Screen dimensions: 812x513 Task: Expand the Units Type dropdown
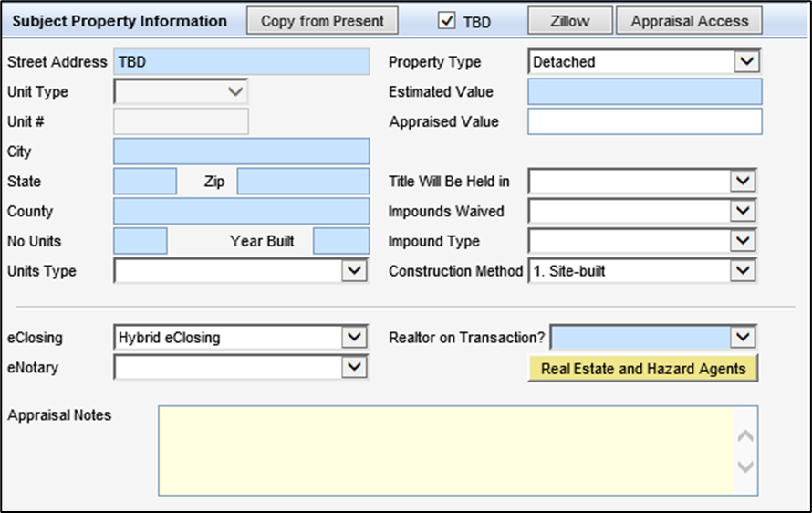[354, 270]
